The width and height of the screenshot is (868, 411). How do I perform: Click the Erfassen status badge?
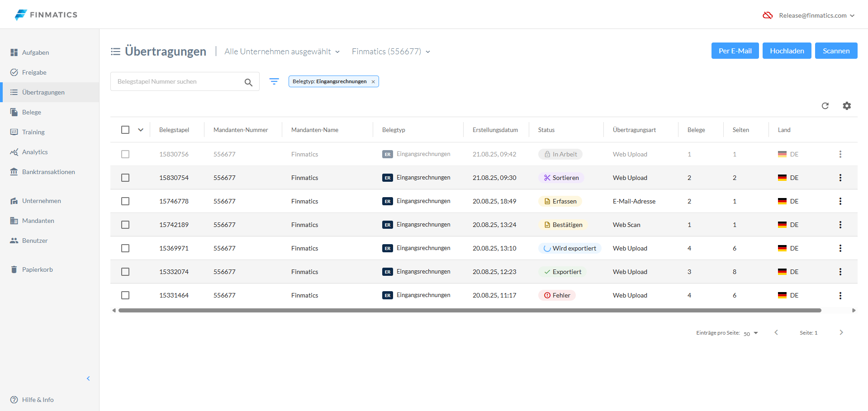[560, 201]
